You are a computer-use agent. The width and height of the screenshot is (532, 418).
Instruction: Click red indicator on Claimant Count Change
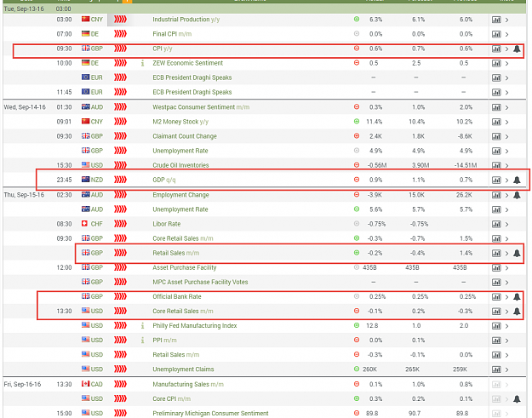point(357,136)
